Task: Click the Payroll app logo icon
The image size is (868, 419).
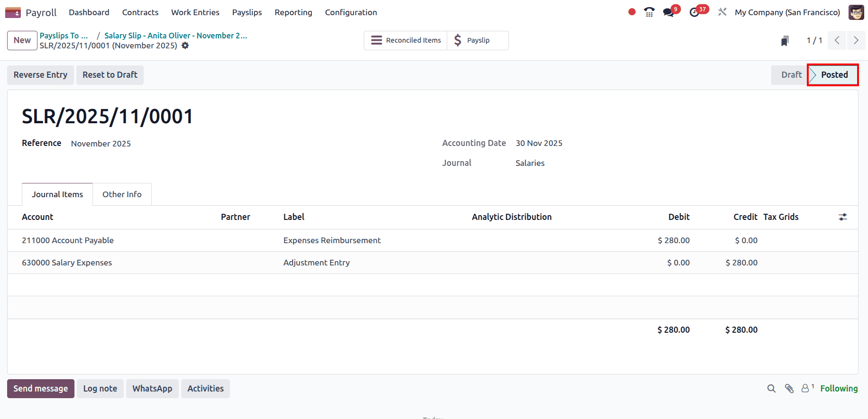Action: click(13, 12)
